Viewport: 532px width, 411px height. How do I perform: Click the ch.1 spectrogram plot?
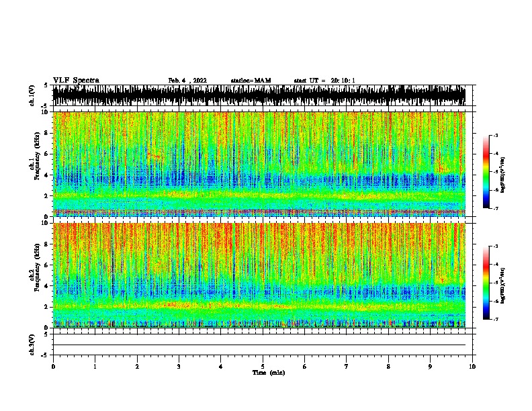pos(259,164)
